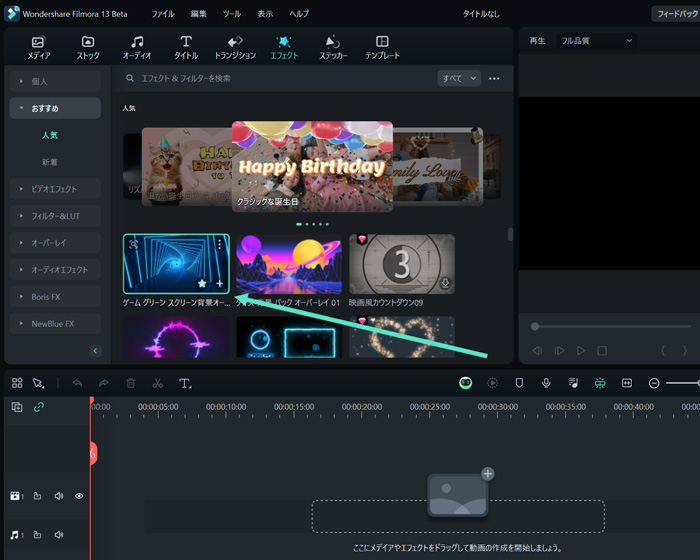This screenshot has width=700, height=560.
Task: Open the ツール tools menu
Action: (232, 14)
